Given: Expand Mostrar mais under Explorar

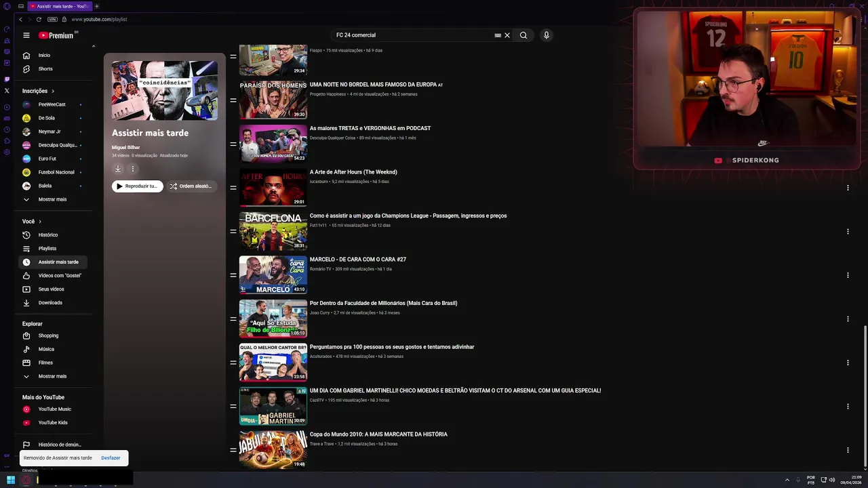Looking at the screenshot, I should pyautogui.click(x=52, y=376).
